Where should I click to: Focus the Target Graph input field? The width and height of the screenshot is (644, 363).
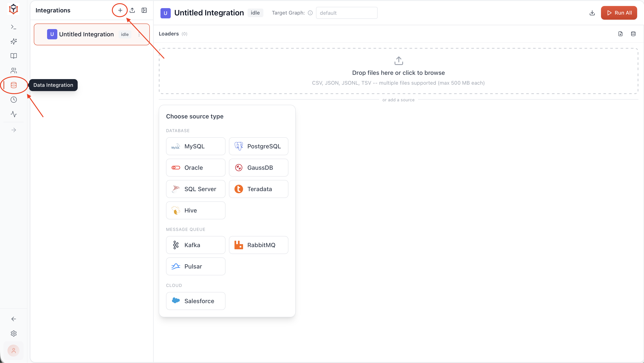coord(347,13)
